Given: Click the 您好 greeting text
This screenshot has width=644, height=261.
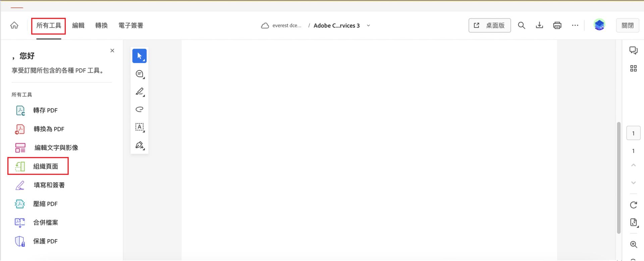Looking at the screenshot, I should [27, 56].
